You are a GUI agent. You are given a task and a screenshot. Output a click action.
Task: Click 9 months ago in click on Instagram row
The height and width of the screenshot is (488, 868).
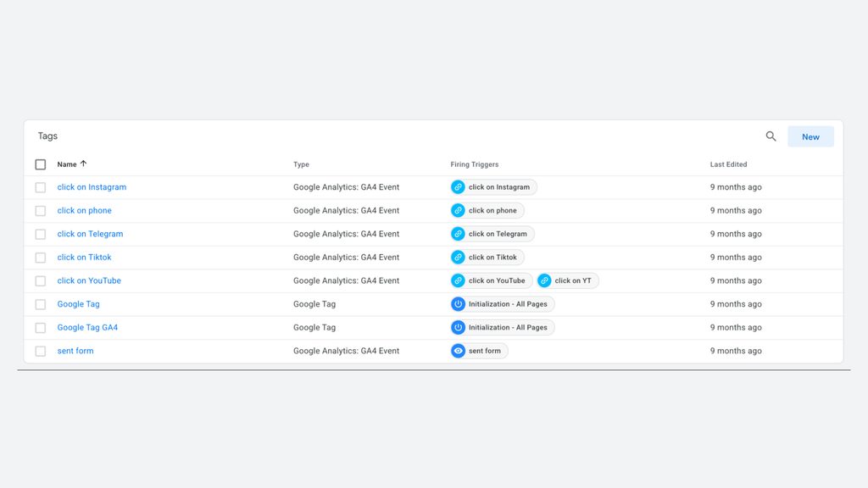point(736,187)
